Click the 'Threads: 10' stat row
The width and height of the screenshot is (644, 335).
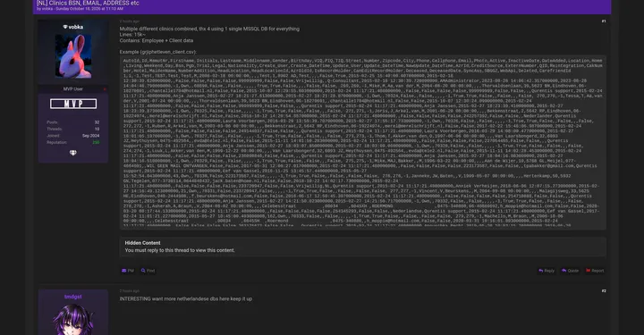pyautogui.click(x=73, y=129)
